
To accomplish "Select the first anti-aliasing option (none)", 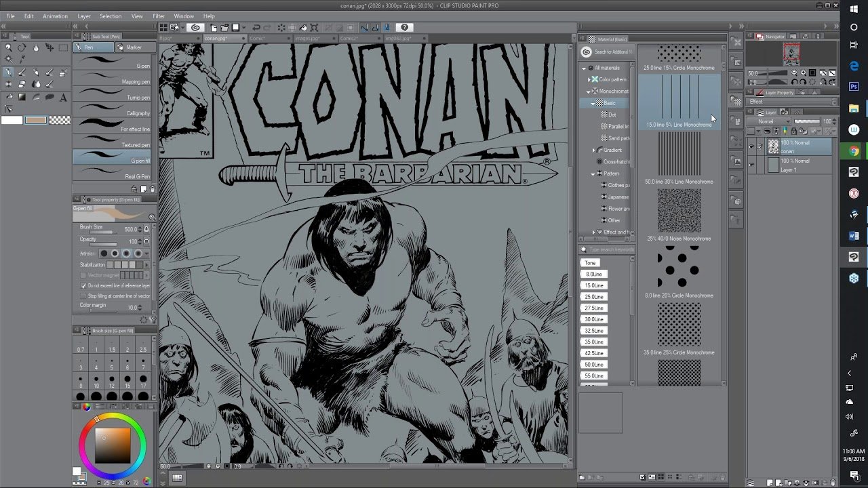I will point(102,253).
